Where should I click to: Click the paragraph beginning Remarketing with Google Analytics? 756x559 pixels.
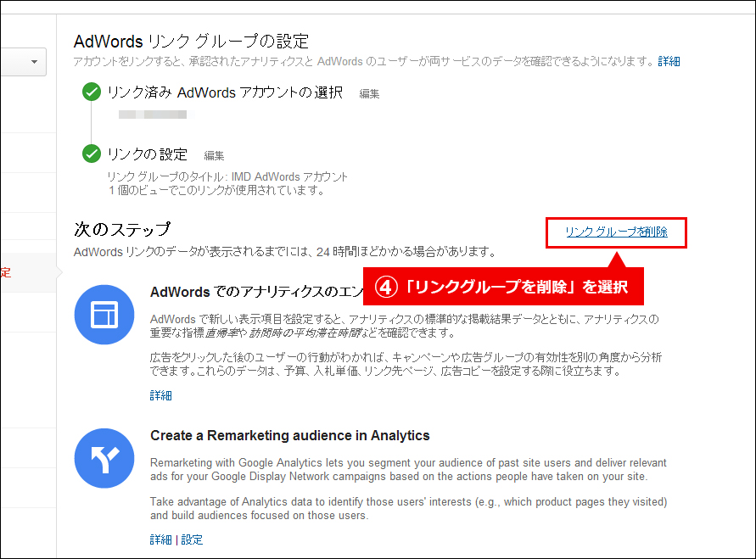click(x=408, y=469)
